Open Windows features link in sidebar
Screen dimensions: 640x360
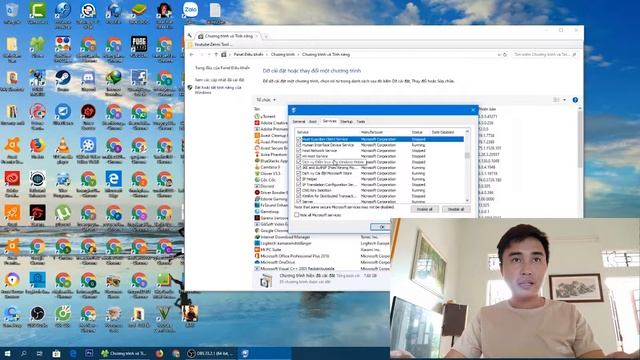click(218, 90)
